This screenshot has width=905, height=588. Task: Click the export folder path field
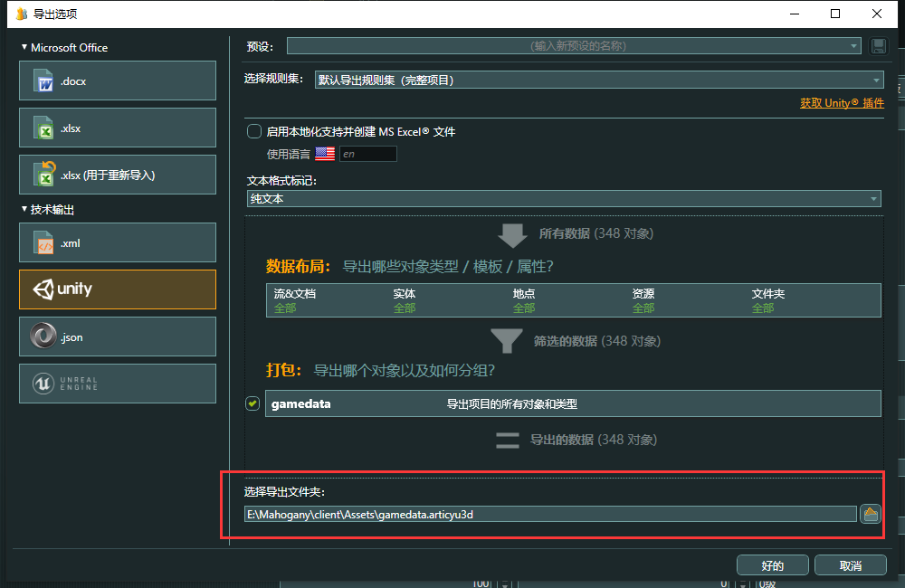click(550, 514)
